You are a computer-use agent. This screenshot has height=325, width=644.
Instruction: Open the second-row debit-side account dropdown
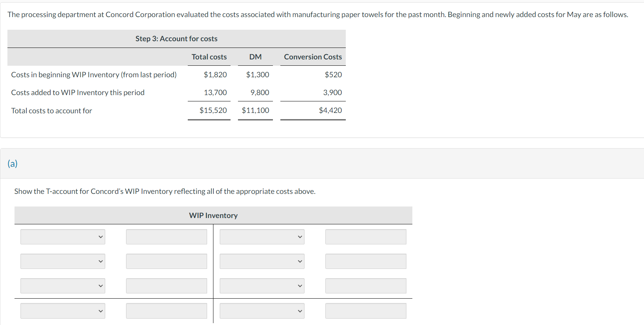point(63,261)
